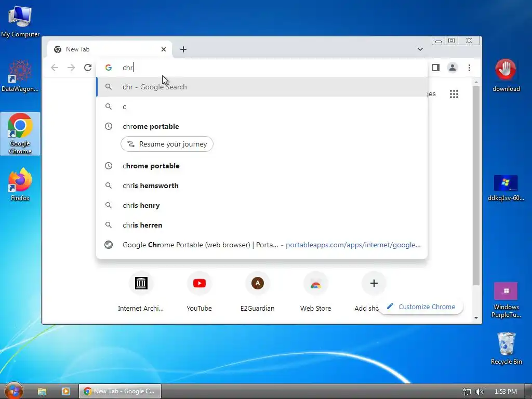
Task: Open a new tab with the plus button
Action: click(183, 49)
